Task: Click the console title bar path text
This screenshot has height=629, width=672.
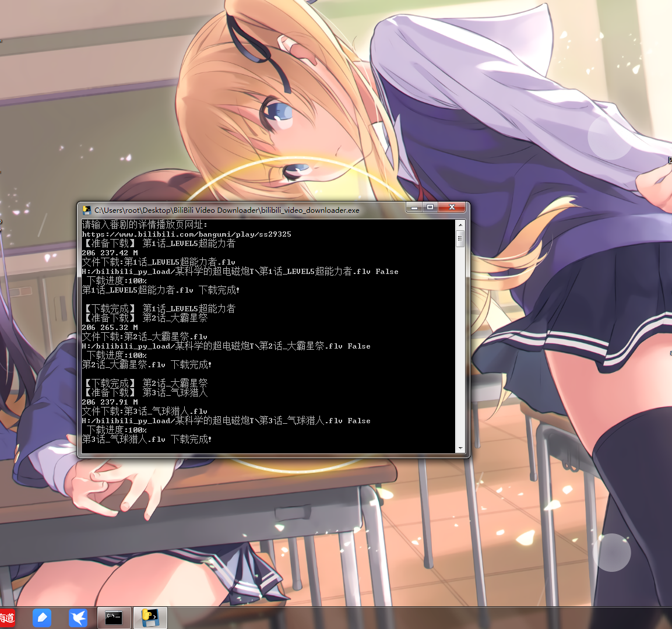Action: coord(227,210)
